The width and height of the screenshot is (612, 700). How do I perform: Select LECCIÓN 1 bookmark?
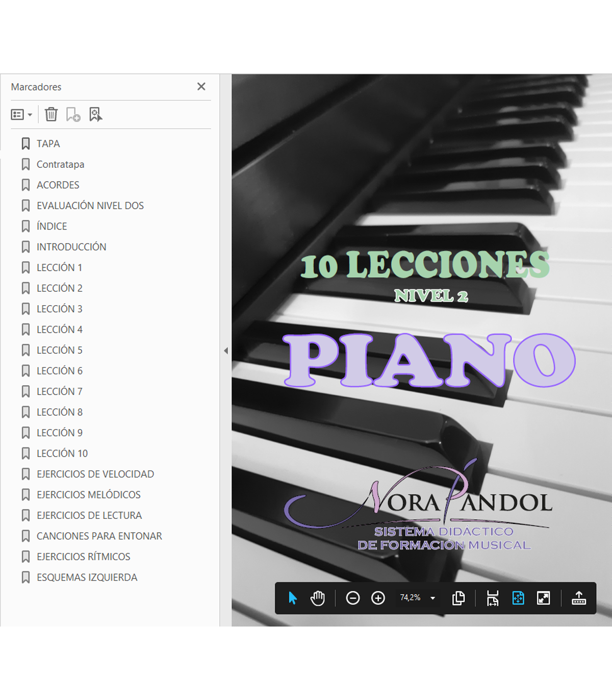(x=59, y=267)
